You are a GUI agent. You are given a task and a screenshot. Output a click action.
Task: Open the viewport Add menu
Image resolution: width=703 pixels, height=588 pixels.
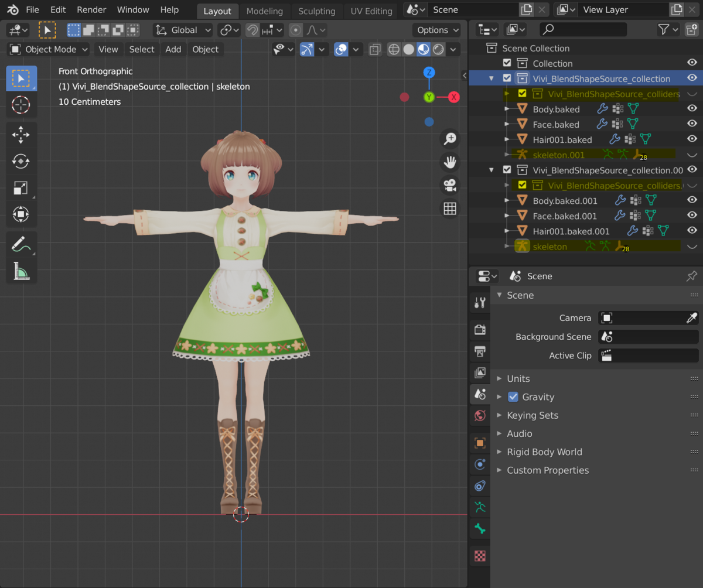173,50
